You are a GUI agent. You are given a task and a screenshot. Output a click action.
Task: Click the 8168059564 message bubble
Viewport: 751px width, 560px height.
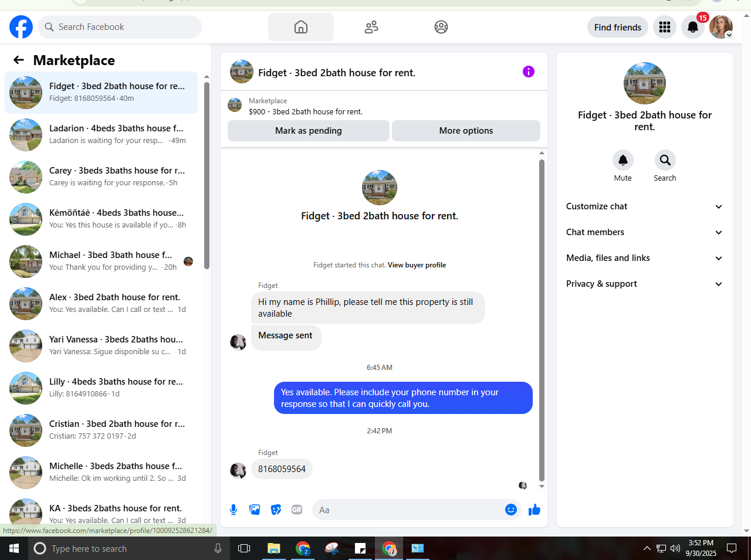(282, 469)
